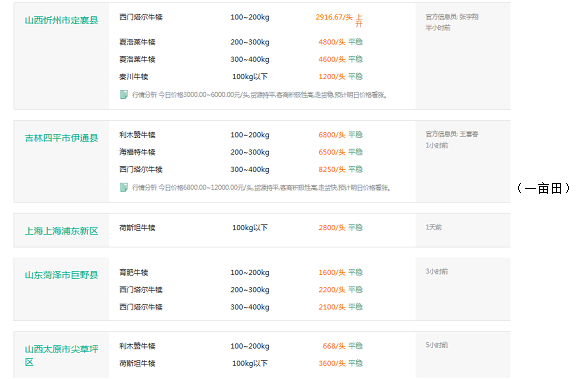This screenshot has height=379, width=584.
Task: Click 100~200kg weight in the 1600/头 row
Action: (x=250, y=273)
